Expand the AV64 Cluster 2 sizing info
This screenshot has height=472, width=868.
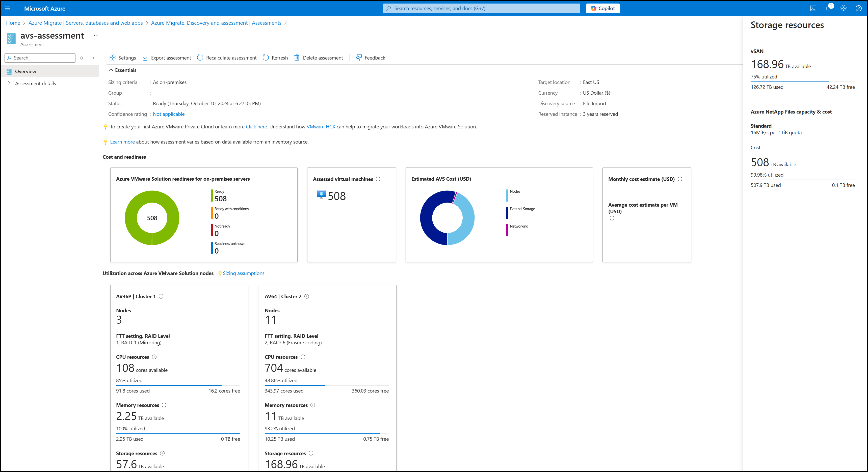306,296
